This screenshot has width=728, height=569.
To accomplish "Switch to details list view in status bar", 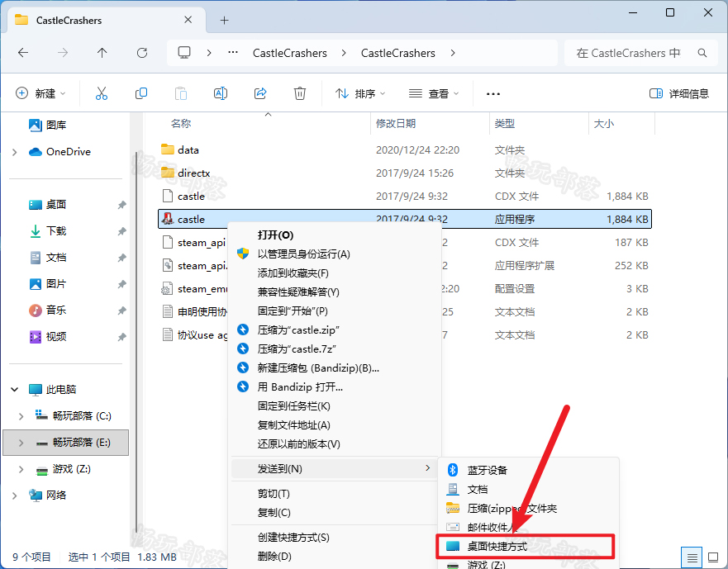I will pyautogui.click(x=692, y=557).
